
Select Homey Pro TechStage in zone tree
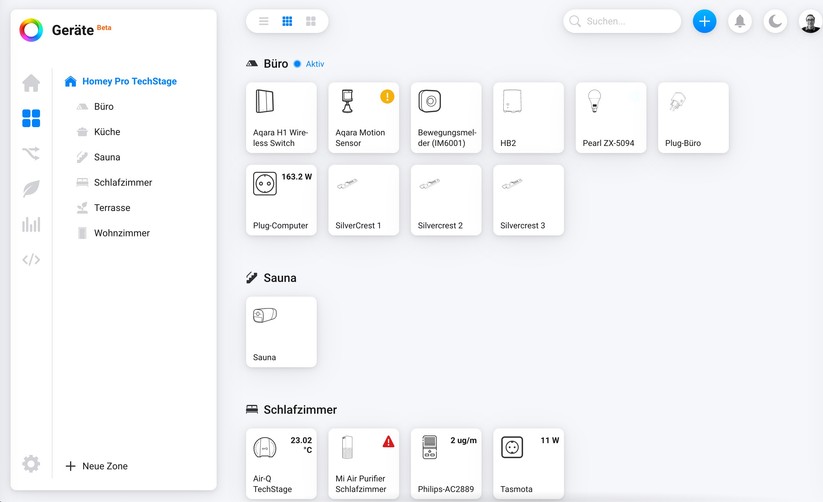click(x=120, y=81)
